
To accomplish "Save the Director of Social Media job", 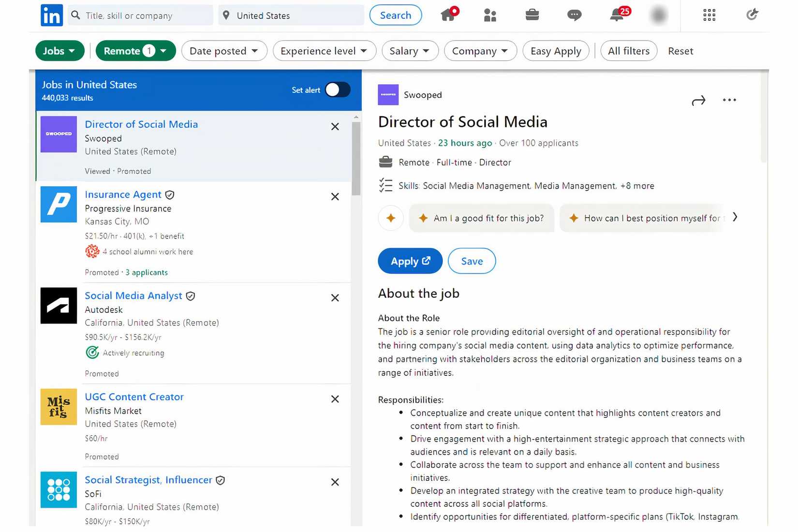I will pyautogui.click(x=472, y=261).
